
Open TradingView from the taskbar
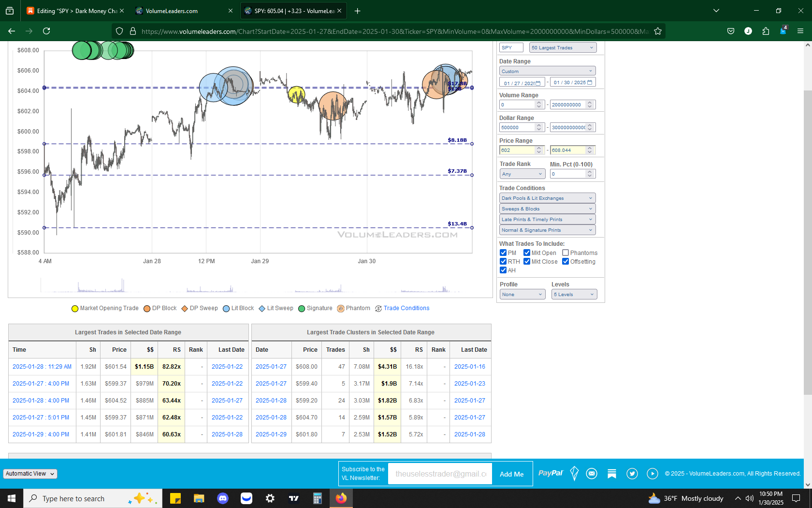point(294,498)
